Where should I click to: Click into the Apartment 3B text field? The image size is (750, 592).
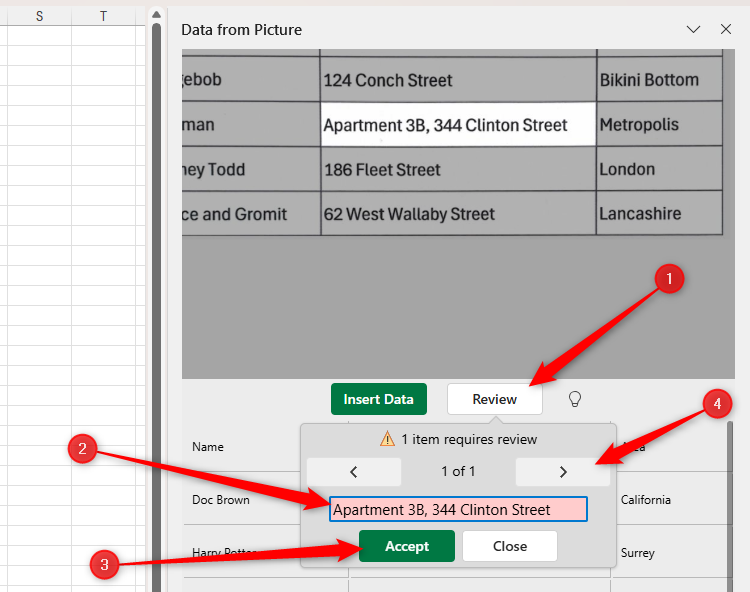[x=458, y=510]
